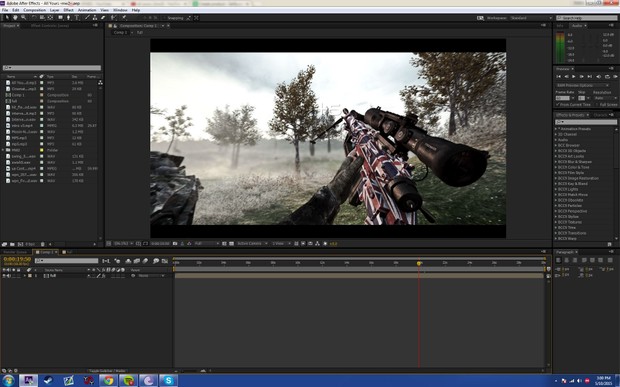
Task: Jump to last frame in Preview panel
Action: coord(590,77)
